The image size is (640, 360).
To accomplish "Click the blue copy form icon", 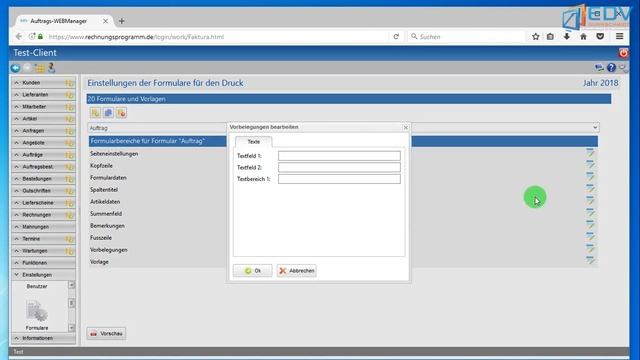I will pyautogui.click(x=108, y=113).
